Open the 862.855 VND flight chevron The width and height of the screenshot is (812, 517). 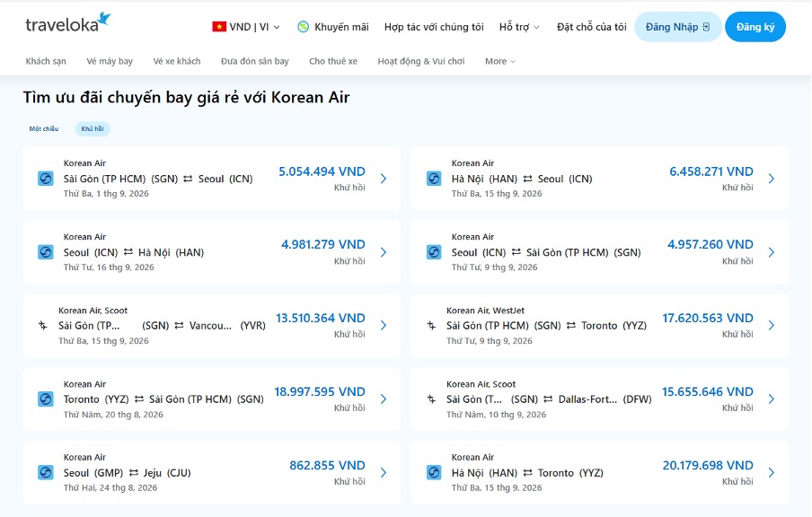pos(384,472)
